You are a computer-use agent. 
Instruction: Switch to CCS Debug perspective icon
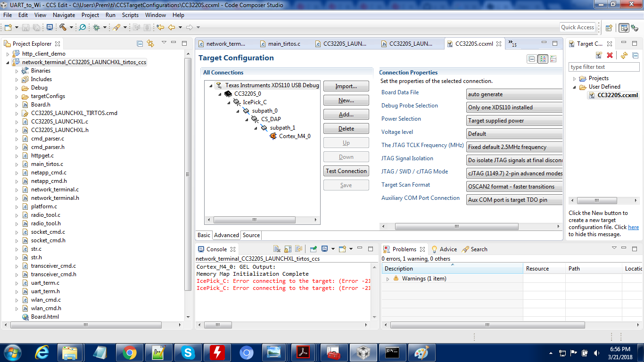(x=634, y=28)
